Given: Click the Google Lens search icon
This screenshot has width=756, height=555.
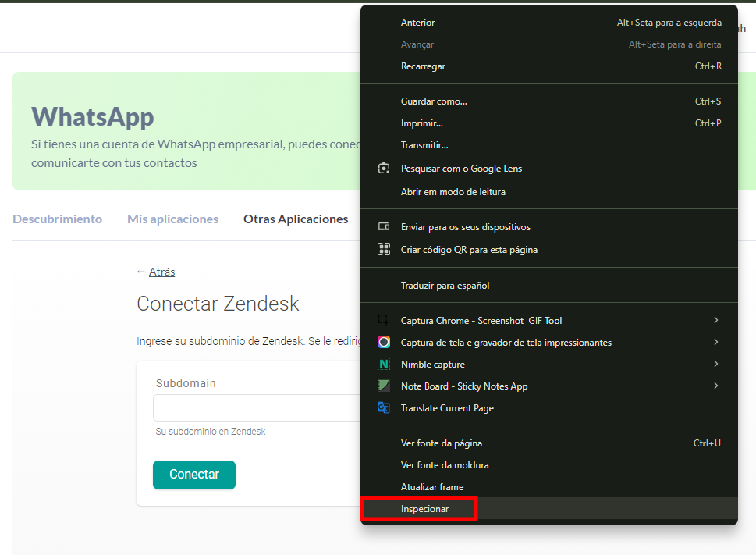Looking at the screenshot, I should tap(383, 168).
